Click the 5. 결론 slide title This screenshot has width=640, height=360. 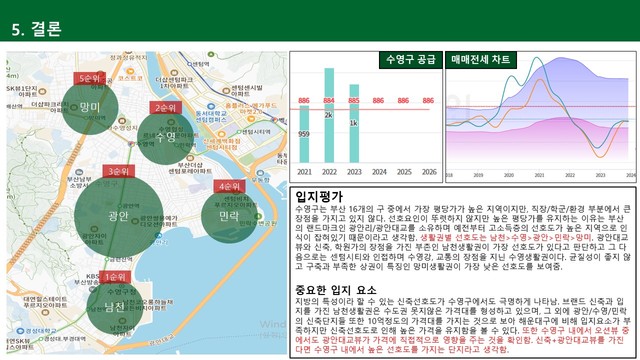pos(37,29)
